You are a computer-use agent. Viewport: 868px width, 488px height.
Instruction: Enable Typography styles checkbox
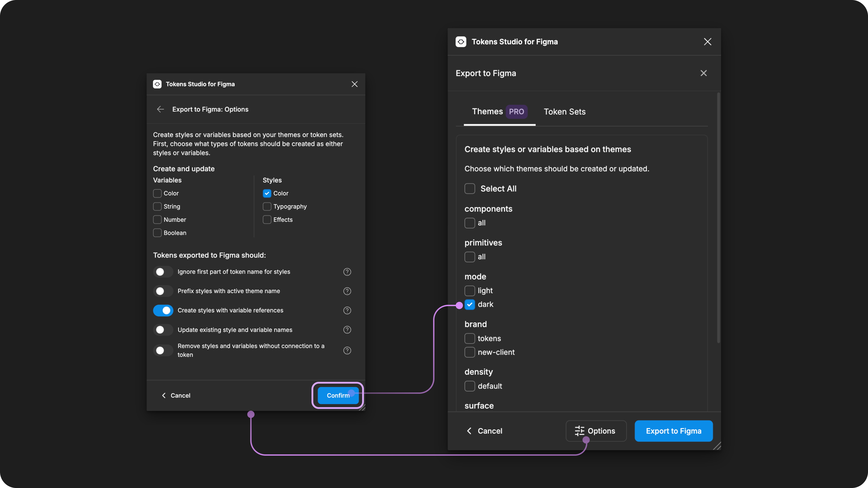(x=267, y=206)
